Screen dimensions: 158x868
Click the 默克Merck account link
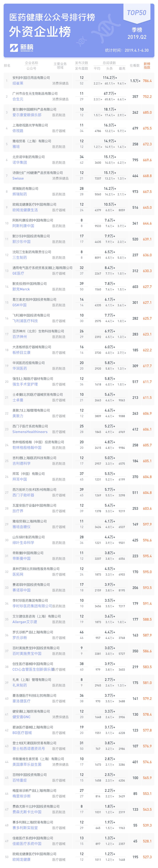(x=21, y=289)
